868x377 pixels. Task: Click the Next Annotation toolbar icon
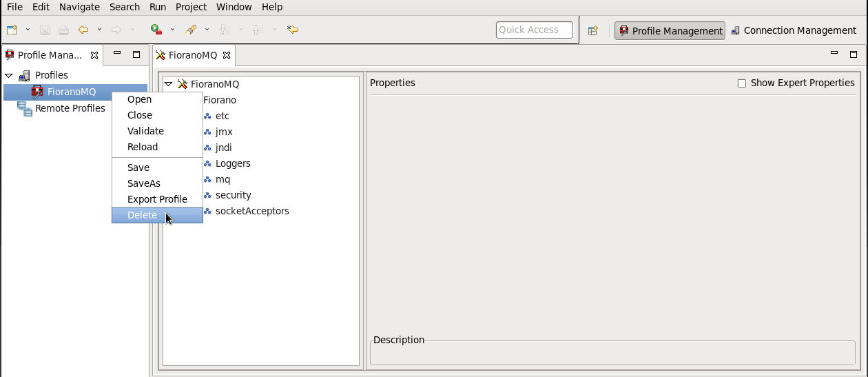(224, 30)
